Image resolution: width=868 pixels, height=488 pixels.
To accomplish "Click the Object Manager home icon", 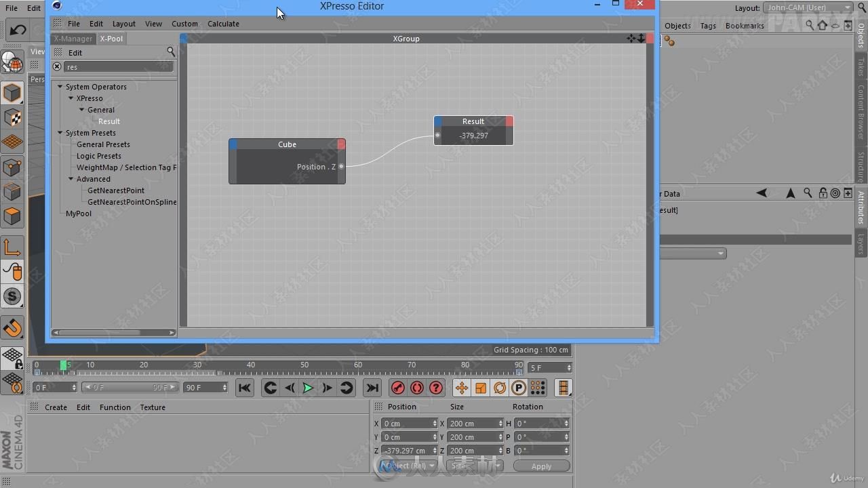I will 823,26.
